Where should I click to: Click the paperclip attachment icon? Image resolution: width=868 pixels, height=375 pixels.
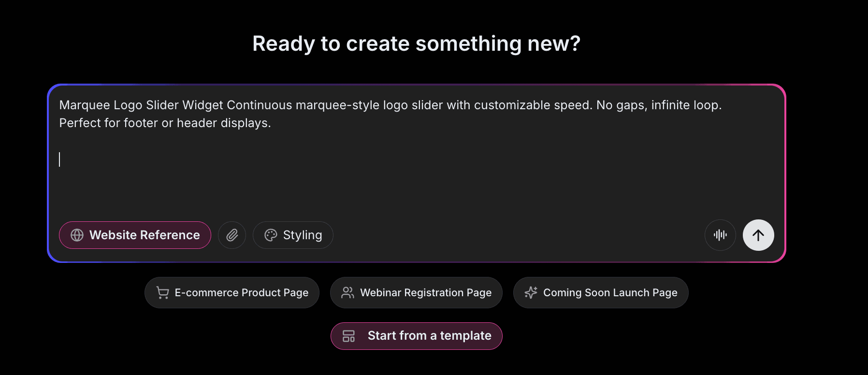point(232,235)
